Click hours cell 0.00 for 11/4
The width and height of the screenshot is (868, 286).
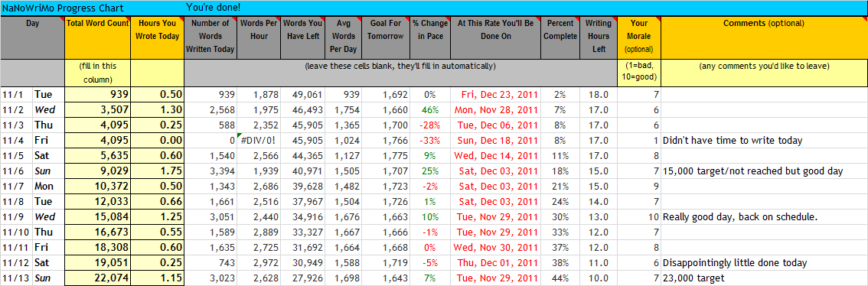157,141
